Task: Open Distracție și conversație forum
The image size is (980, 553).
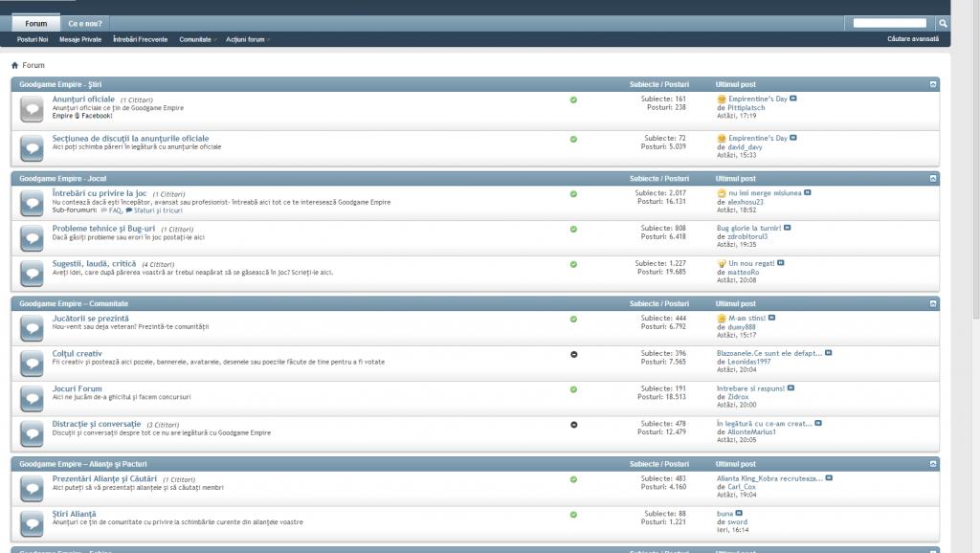Action: pyautogui.click(x=97, y=424)
